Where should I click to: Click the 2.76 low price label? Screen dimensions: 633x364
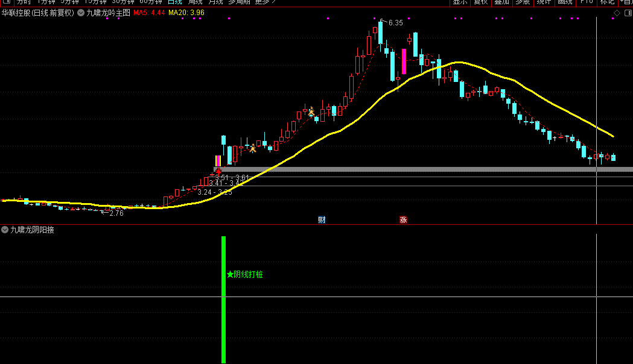[x=116, y=213]
